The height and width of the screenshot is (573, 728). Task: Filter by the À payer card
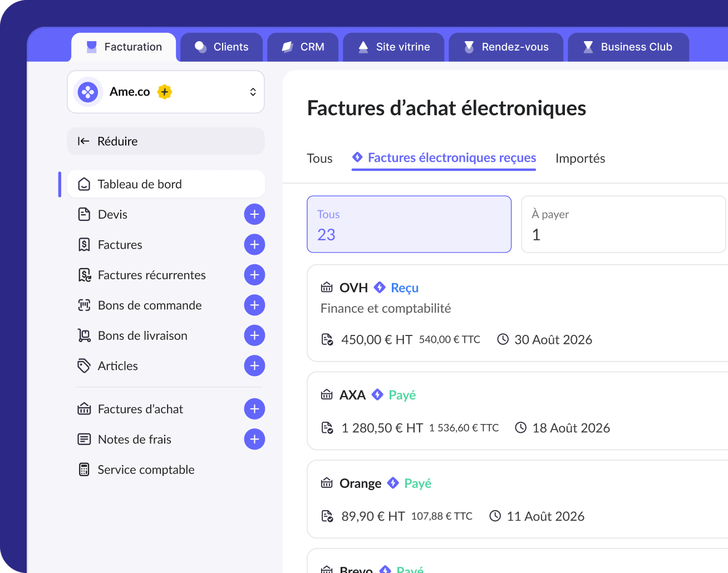pos(623,224)
